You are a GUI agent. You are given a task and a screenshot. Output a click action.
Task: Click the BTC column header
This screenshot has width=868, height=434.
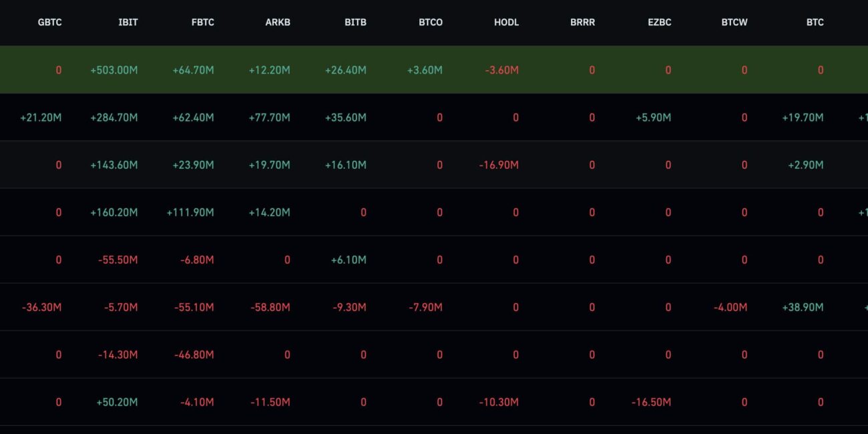point(815,22)
